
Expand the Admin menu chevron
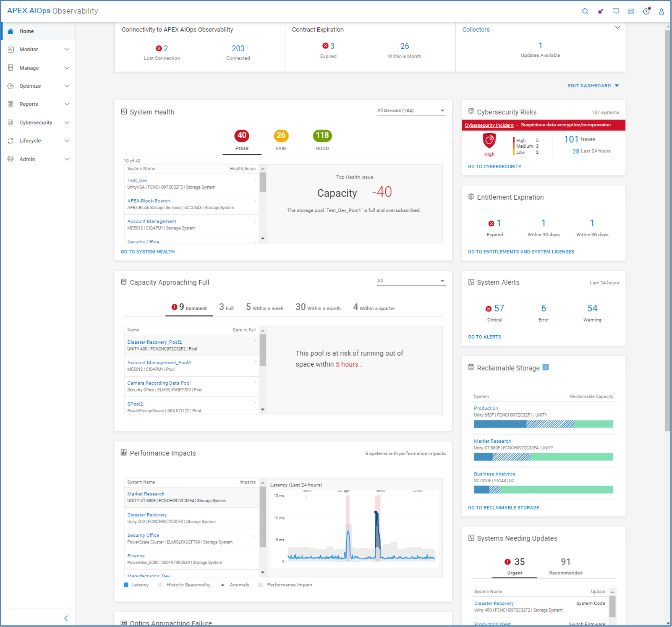coord(67,159)
